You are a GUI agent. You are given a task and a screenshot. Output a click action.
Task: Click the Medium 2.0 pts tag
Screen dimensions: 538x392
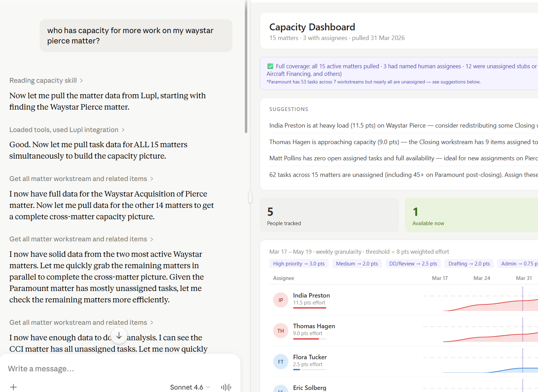357,263
